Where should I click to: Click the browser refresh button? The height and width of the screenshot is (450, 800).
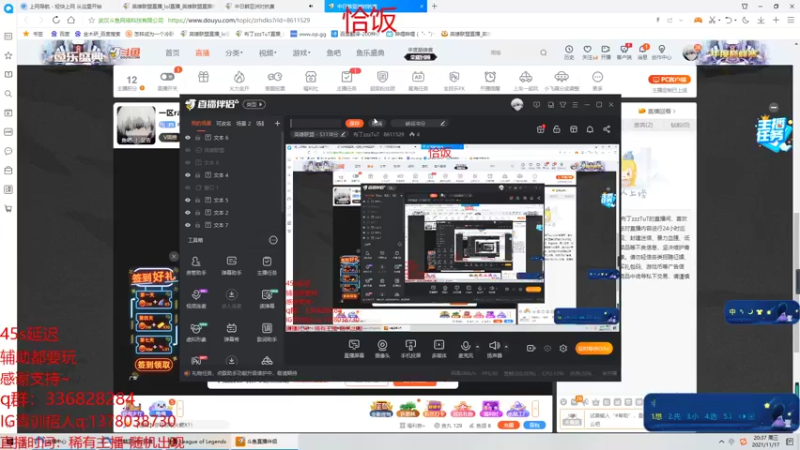[56, 20]
